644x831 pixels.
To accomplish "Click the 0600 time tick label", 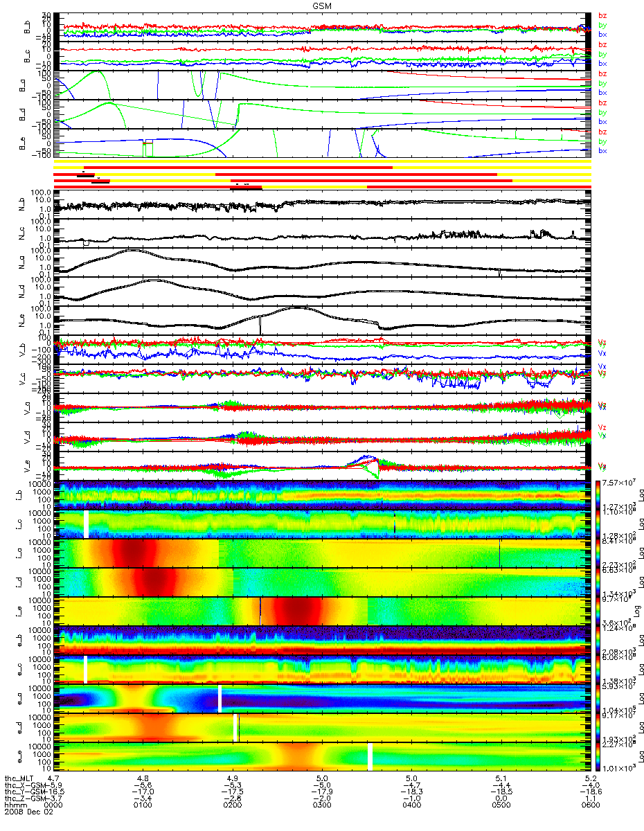I will point(590,805).
